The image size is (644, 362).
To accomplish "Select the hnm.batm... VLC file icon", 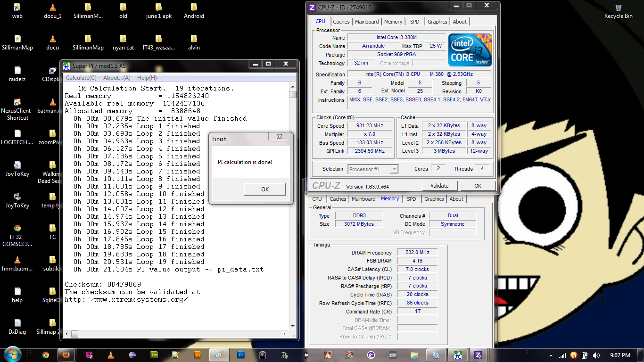I will (17, 264).
